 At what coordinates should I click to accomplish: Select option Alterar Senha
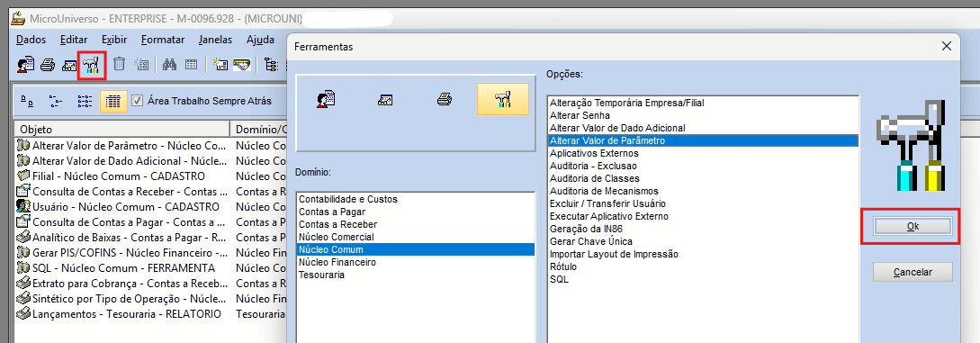(703, 115)
